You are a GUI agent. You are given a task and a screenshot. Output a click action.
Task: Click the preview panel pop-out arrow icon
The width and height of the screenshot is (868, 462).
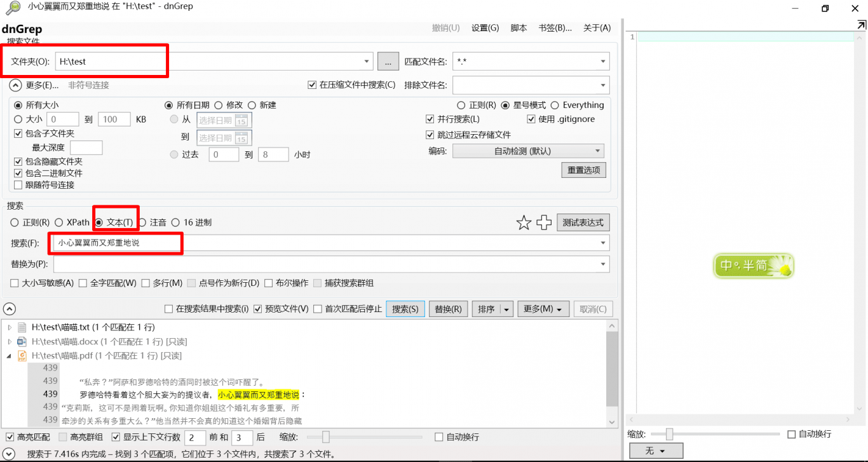pos(861,25)
